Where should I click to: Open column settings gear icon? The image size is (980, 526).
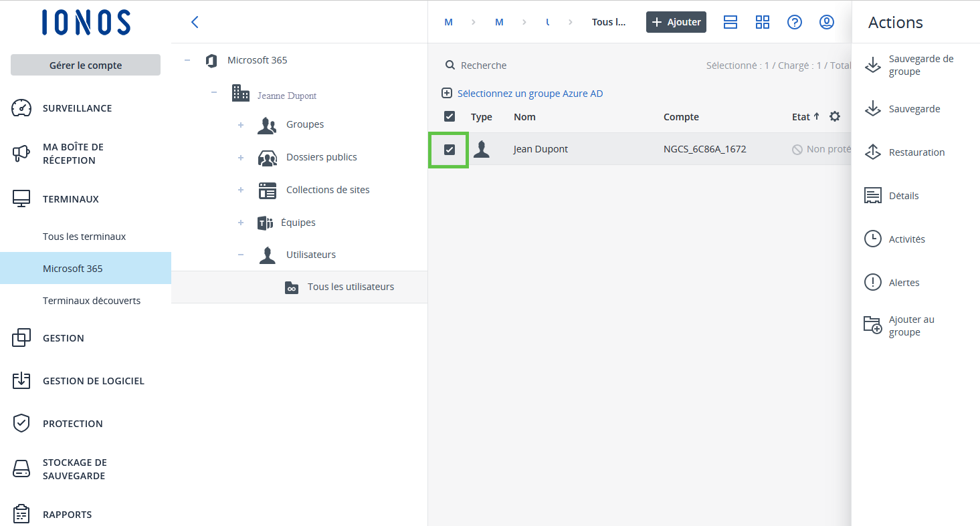834,117
